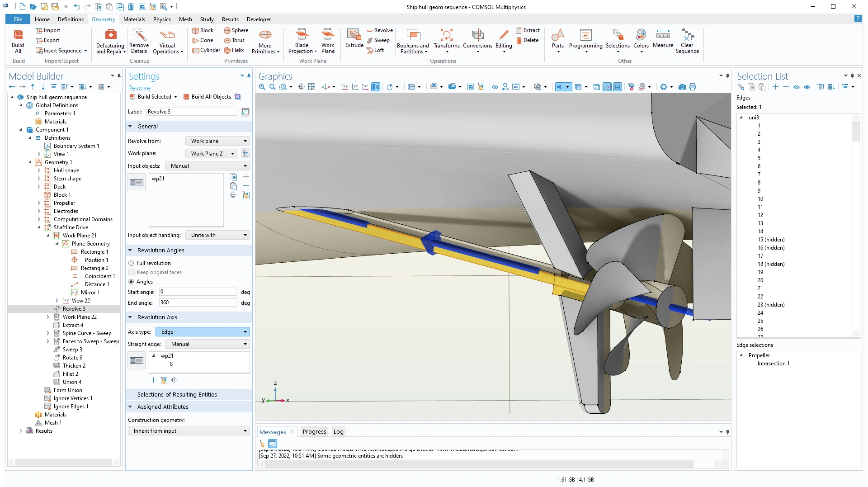Open the Input object handling dropdown

coord(218,235)
